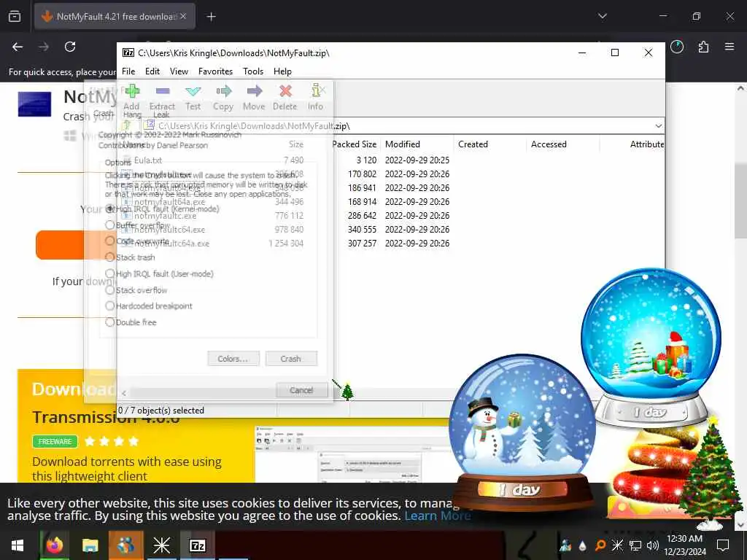Run the Test archive tool icon
Viewport: 747px width, 560px height.
(x=193, y=90)
